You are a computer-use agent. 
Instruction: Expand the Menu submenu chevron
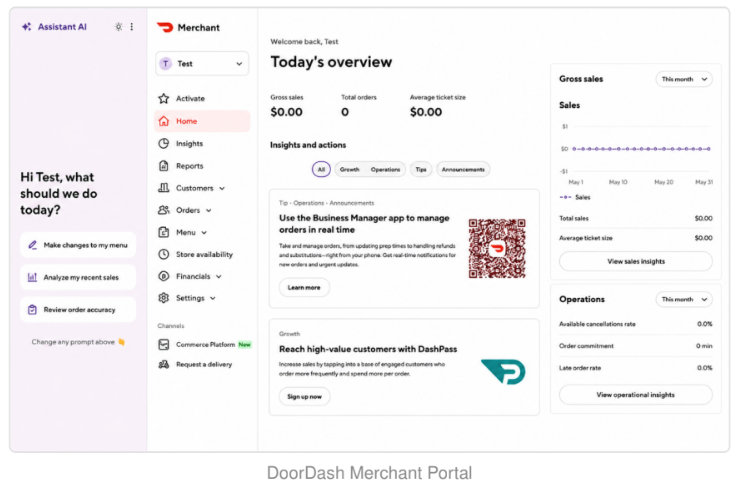click(204, 233)
